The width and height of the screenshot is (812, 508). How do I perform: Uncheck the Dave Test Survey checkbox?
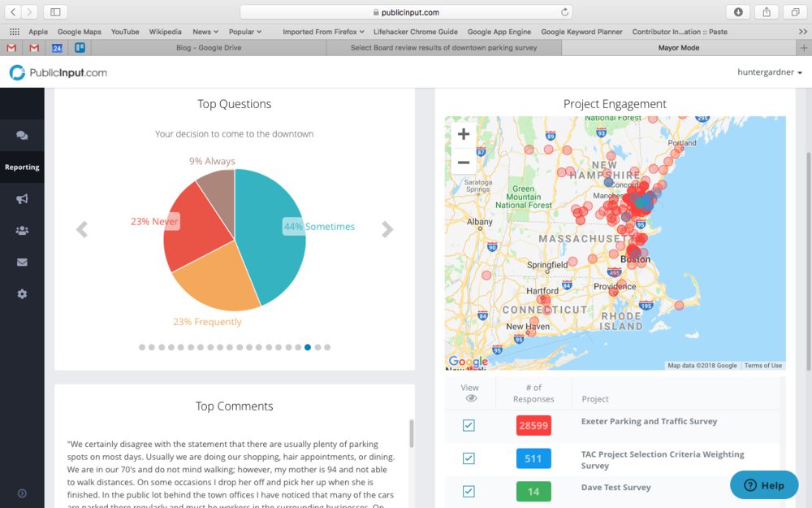tap(469, 491)
